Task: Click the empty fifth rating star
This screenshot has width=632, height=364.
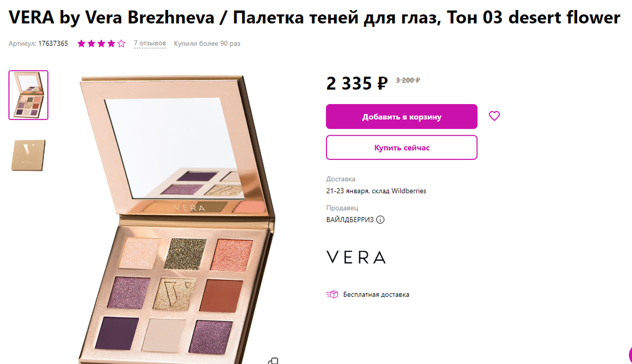Action: coord(121,44)
